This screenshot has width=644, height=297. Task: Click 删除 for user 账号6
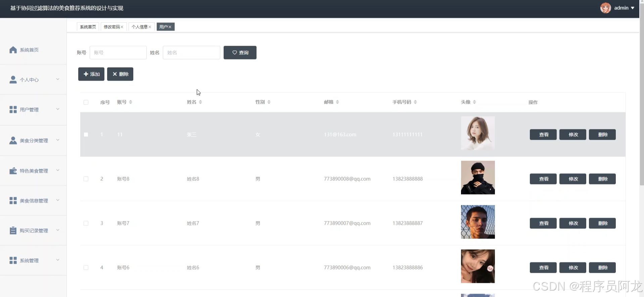[602, 267]
